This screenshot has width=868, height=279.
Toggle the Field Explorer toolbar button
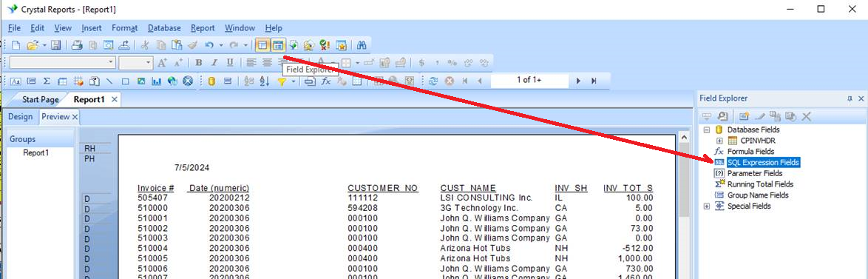(x=279, y=45)
